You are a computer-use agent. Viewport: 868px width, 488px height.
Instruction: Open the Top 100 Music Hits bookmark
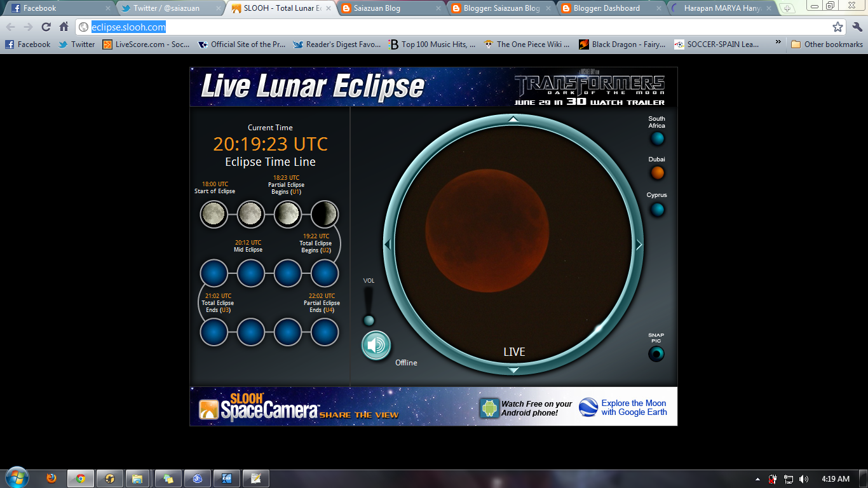click(433, 44)
